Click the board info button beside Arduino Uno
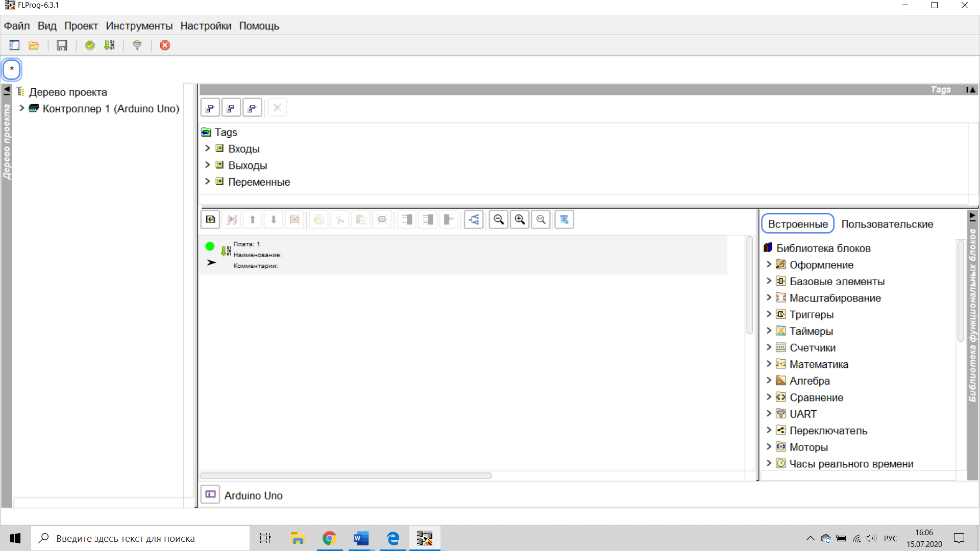The height and width of the screenshot is (551, 980). (x=210, y=494)
